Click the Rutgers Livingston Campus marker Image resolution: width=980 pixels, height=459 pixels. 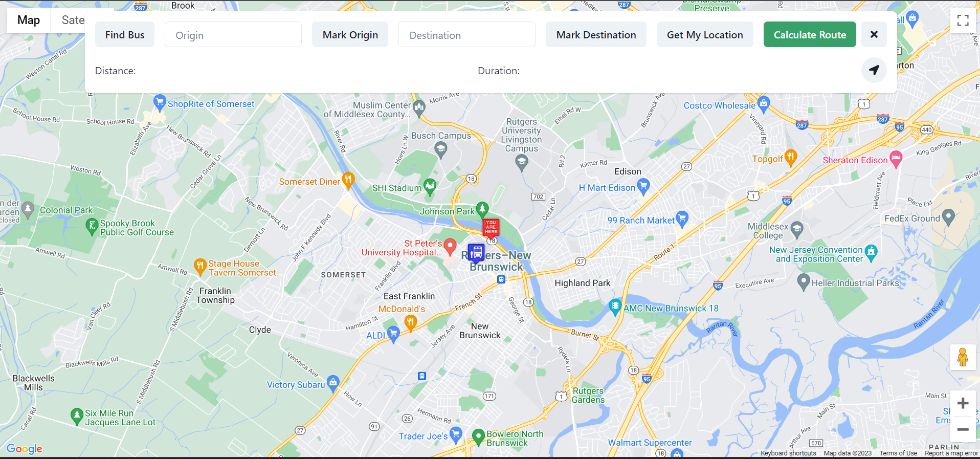pos(522,163)
